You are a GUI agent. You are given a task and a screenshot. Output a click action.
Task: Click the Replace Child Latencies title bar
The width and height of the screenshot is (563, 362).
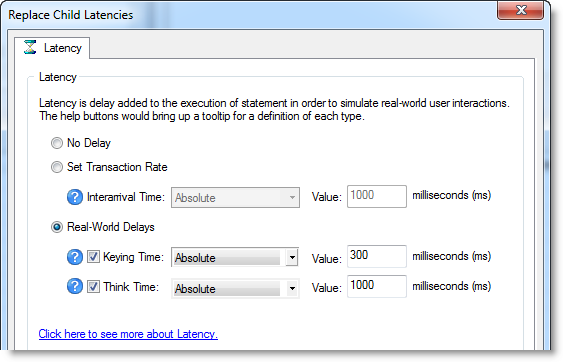tap(251, 15)
